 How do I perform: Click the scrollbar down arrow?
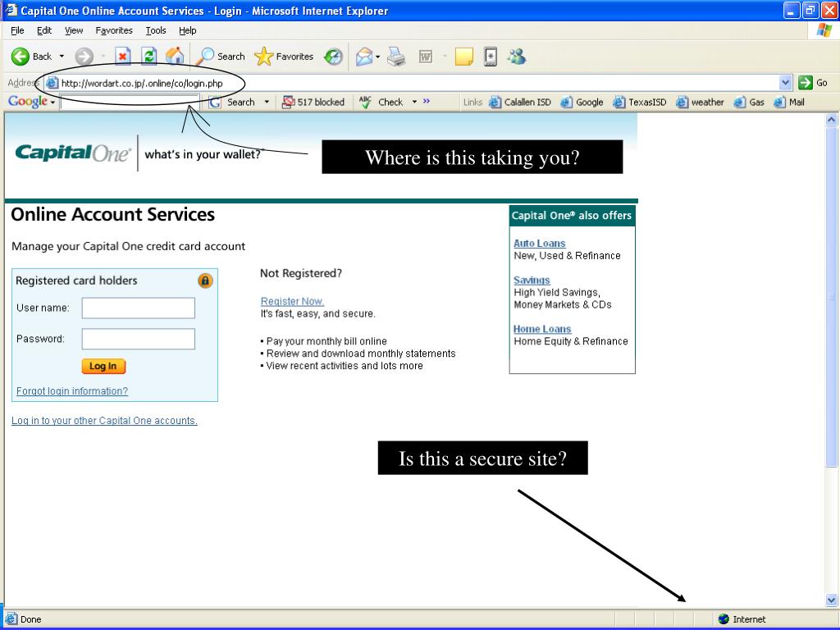tap(832, 600)
